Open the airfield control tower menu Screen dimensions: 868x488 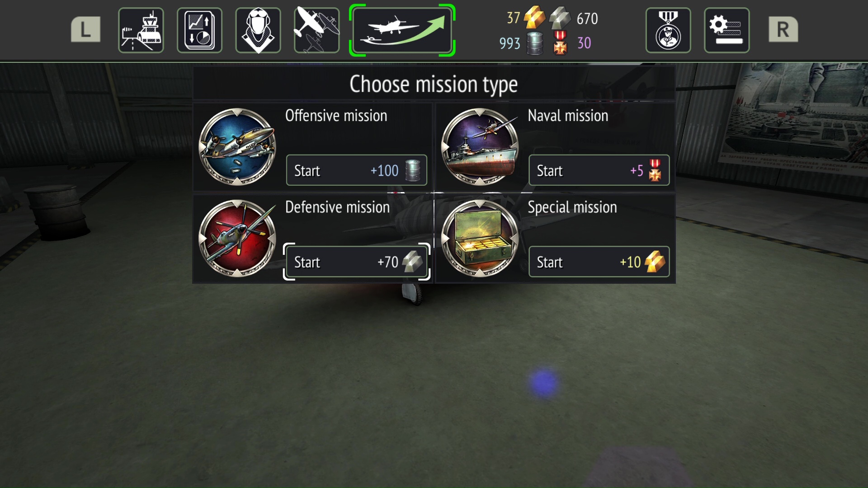point(141,30)
